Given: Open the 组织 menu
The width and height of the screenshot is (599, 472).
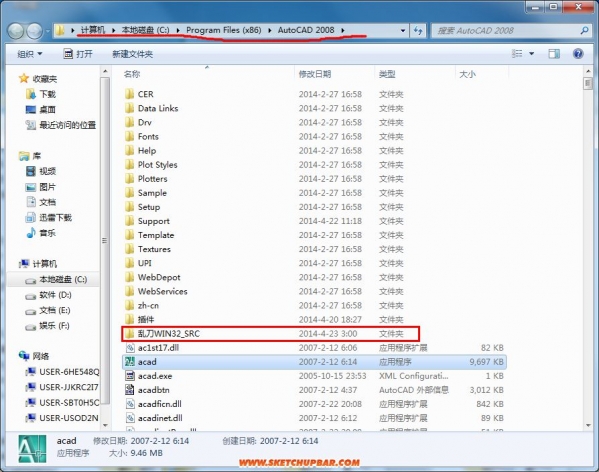Looking at the screenshot, I should (29, 54).
